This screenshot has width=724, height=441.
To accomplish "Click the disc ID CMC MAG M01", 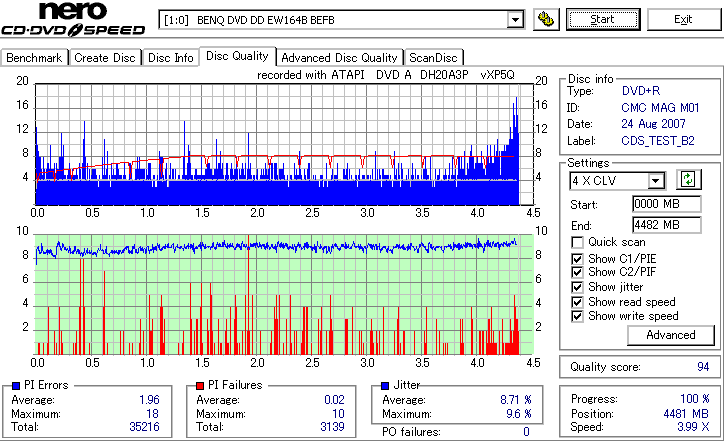I will [x=660, y=108].
